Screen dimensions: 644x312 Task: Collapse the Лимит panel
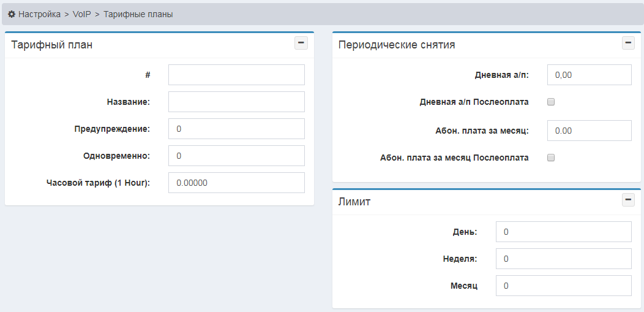[x=628, y=200]
